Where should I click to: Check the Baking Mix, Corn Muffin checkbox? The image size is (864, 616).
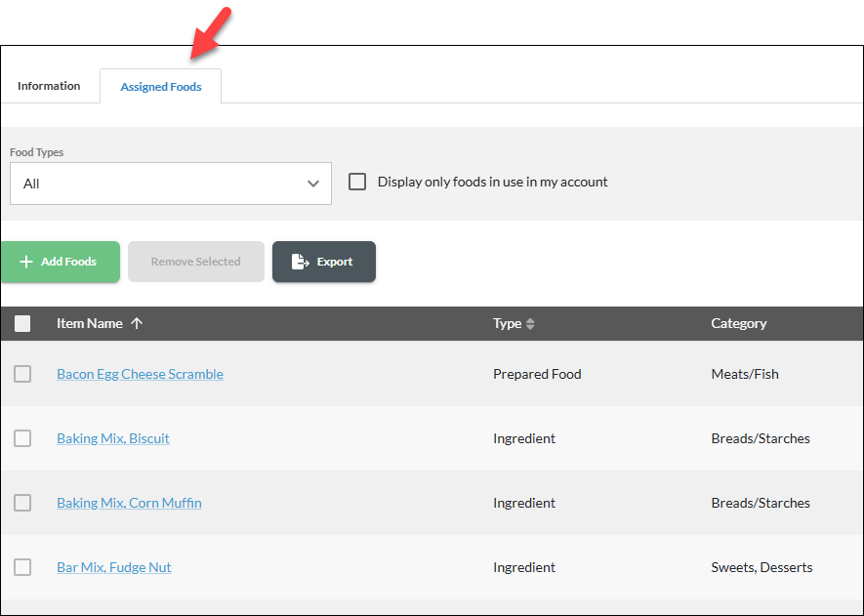click(22, 503)
